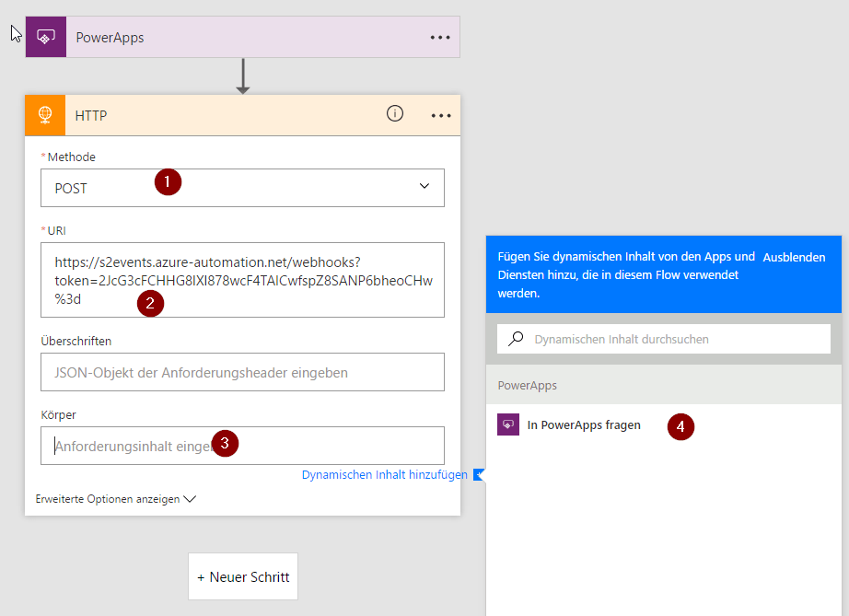This screenshot has height=616, width=849.
Task: Click the HTTP globe icon
Action: [x=45, y=115]
